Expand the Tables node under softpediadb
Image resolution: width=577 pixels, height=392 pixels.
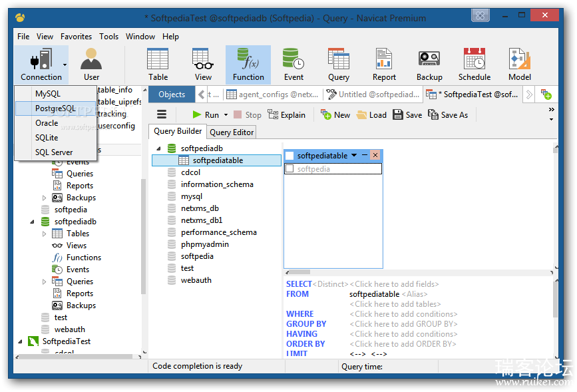[x=44, y=234]
